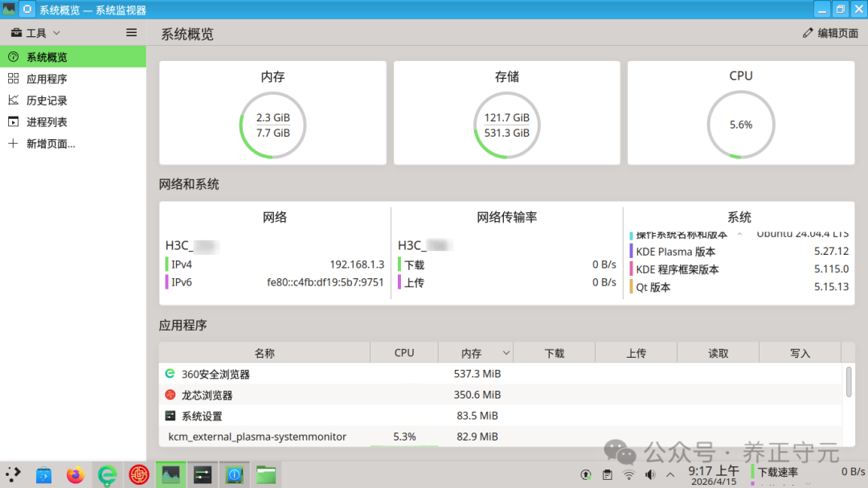Open System Settings from the taskbar

[203, 474]
